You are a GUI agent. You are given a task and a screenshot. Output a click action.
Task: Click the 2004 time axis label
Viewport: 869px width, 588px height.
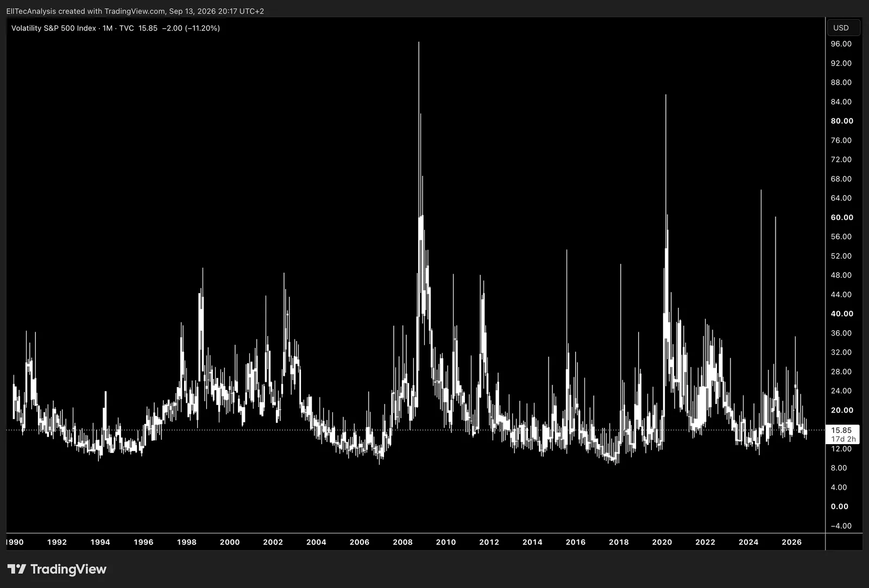(316, 542)
